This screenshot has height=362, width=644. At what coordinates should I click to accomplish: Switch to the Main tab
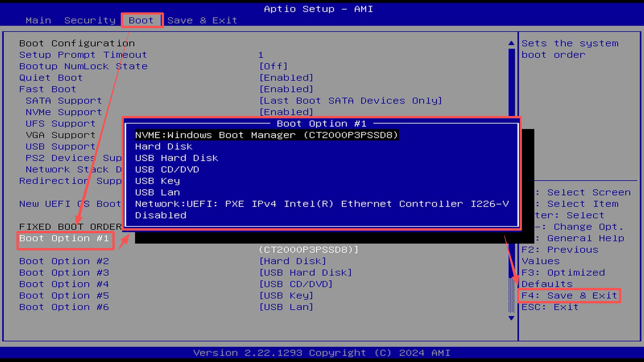[x=38, y=20]
